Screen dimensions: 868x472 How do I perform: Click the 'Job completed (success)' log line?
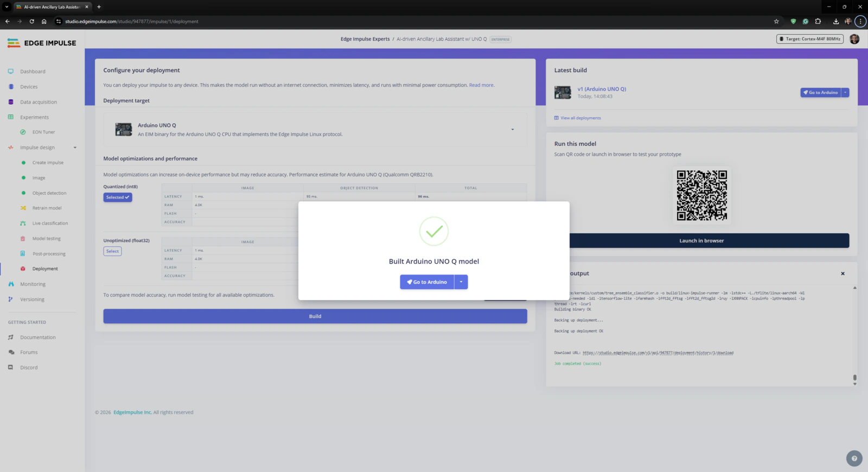(578, 363)
